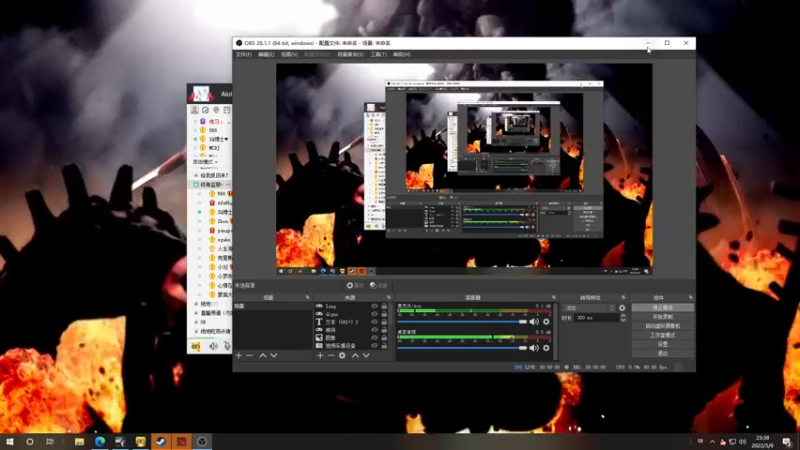Open the 帮助(H) menu

(x=402, y=54)
